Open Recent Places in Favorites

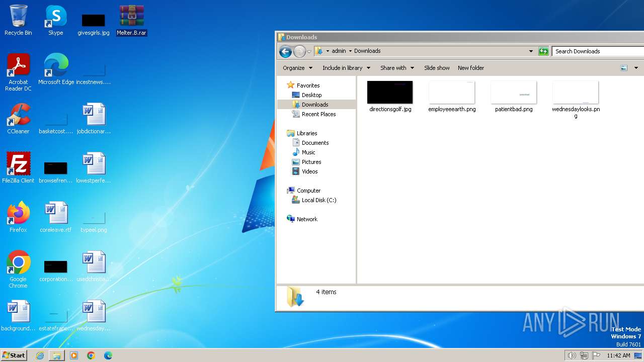pyautogui.click(x=318, y=114)
